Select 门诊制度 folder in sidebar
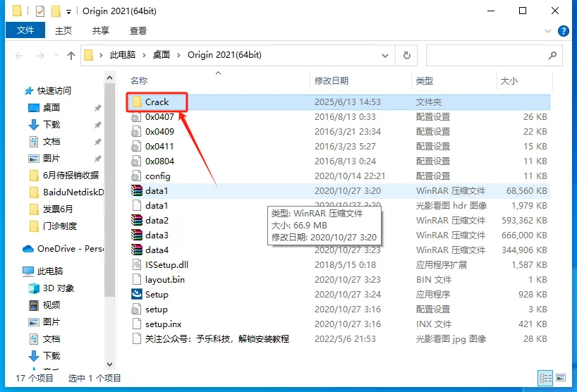This screenshot has height=392, width=577. pos(53,226)
